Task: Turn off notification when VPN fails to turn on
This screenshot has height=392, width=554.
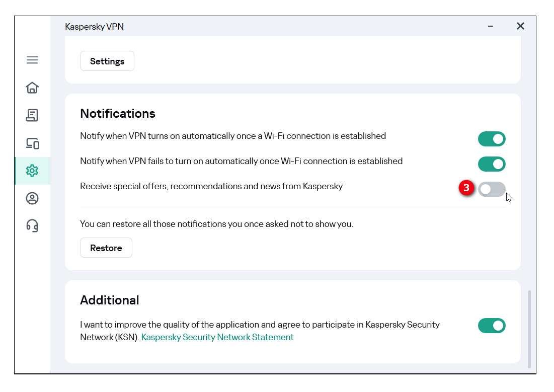Action: click(x=492, y=164)
